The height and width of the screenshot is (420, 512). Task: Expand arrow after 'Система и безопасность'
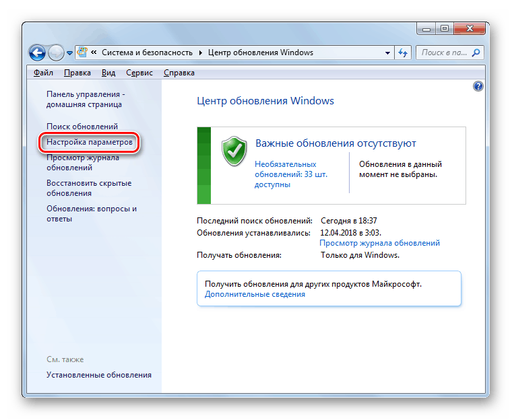pyautogui.click(x=201, y=53)
